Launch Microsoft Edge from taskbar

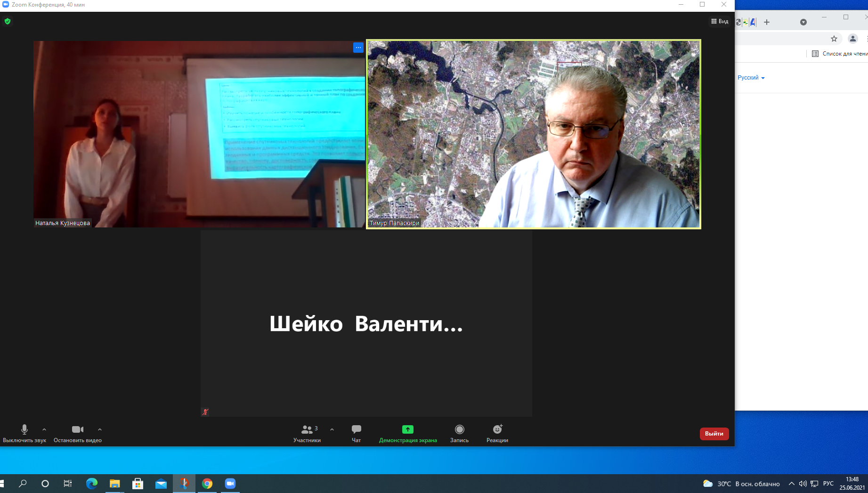[x=92, y=484]
